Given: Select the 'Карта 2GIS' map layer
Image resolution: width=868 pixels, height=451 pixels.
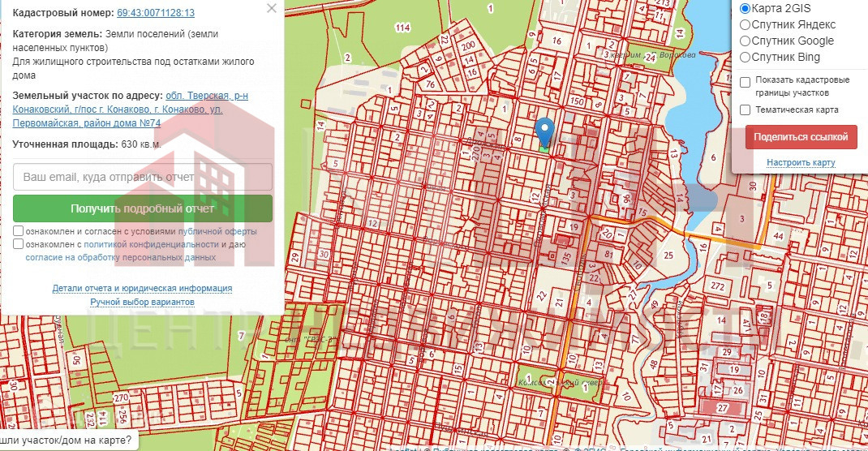Looking at the screenshot, I should pyautogui.click(x=746, y=8).
